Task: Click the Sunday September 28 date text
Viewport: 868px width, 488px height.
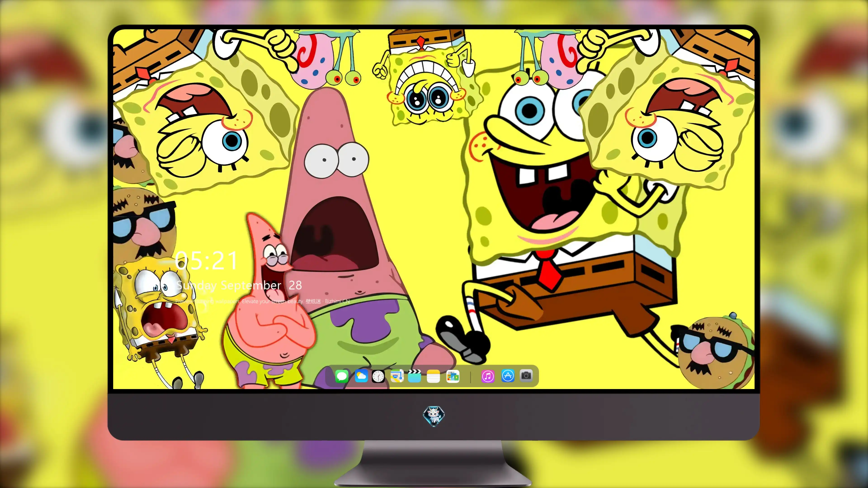Action: [x=239, y=285]
